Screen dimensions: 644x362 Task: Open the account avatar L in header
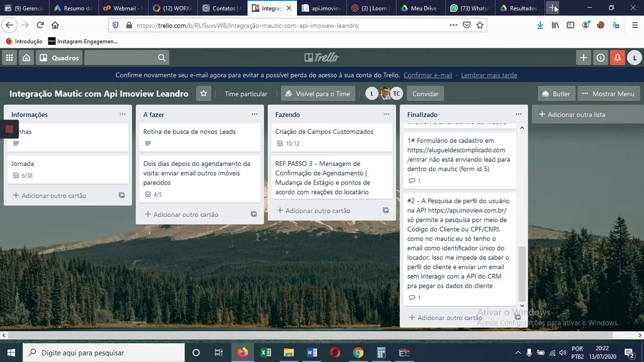click(x=634, y=58)
